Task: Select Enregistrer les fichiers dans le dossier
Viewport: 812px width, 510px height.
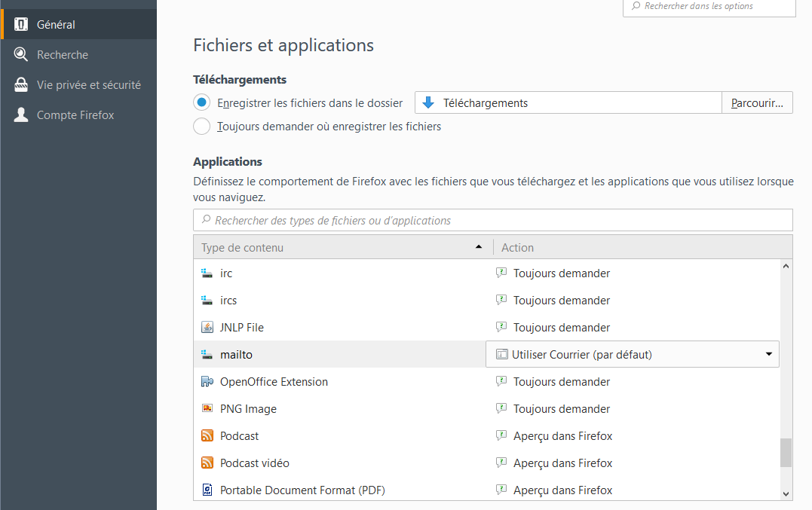Action: tap(201, 103)
